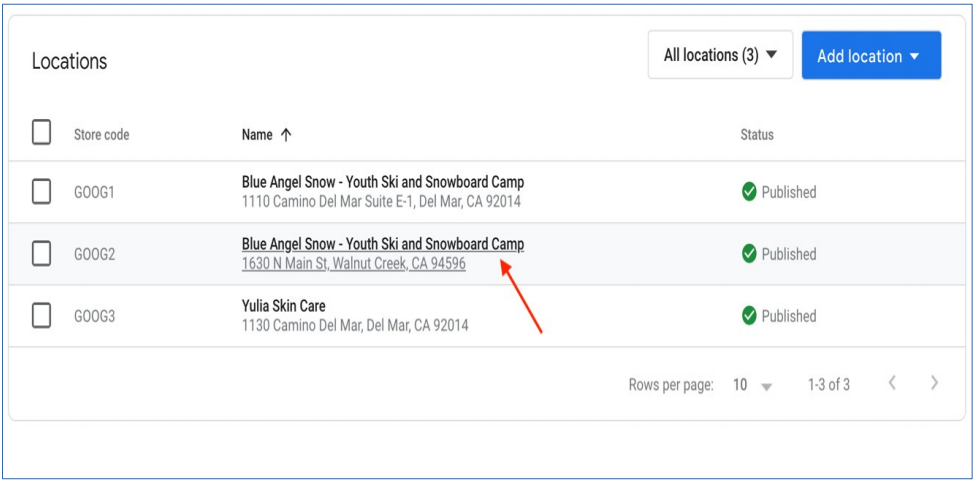
Task: Select the GOOG2 row checkbox
Action: click(41, 254)
